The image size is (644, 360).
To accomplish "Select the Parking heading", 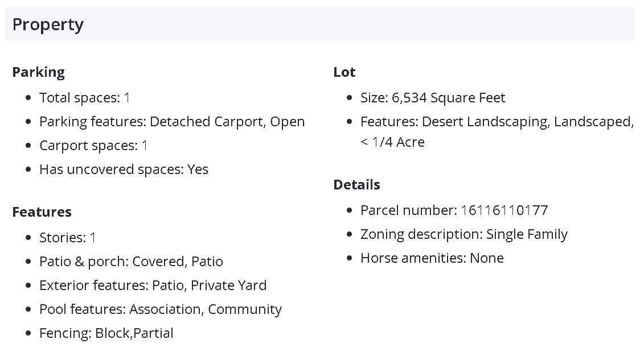I will 39,72.
